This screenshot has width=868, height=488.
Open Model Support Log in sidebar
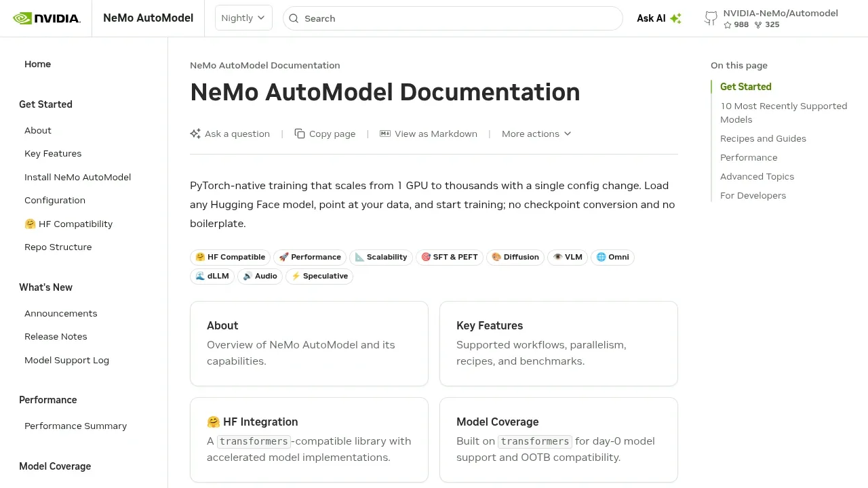coord(66,360)
